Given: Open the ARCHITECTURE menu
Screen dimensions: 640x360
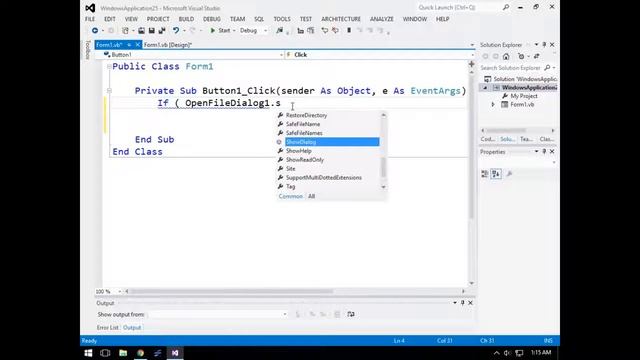Looking at the screenshot, I should [341, 19].
